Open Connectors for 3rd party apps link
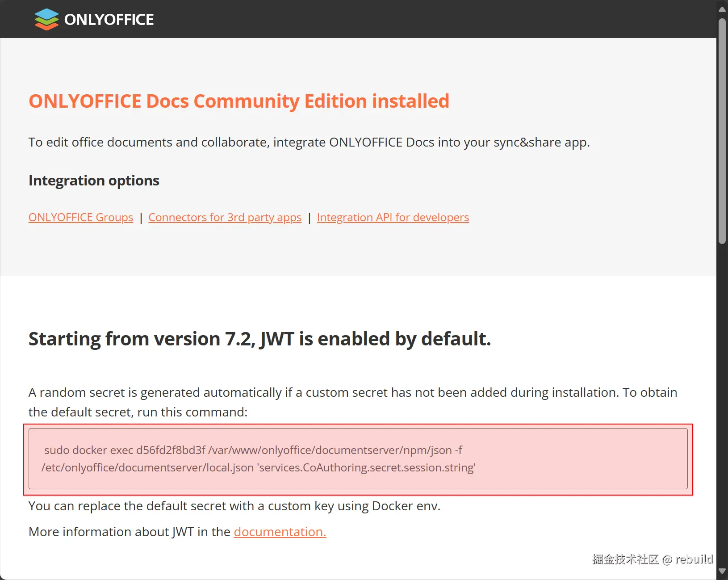Screen dimensions: 728x580 [225, 218]
